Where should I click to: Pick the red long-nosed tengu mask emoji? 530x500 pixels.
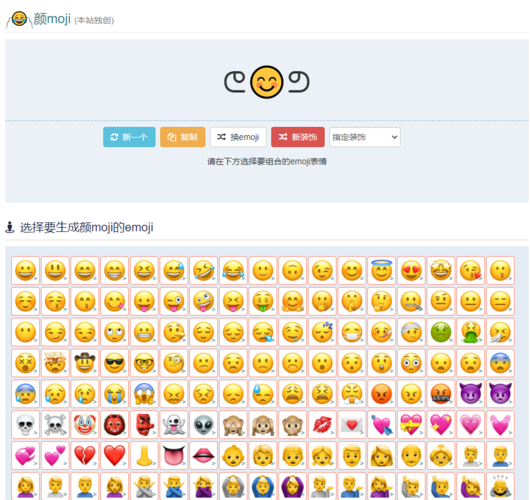tap(144, 425)
